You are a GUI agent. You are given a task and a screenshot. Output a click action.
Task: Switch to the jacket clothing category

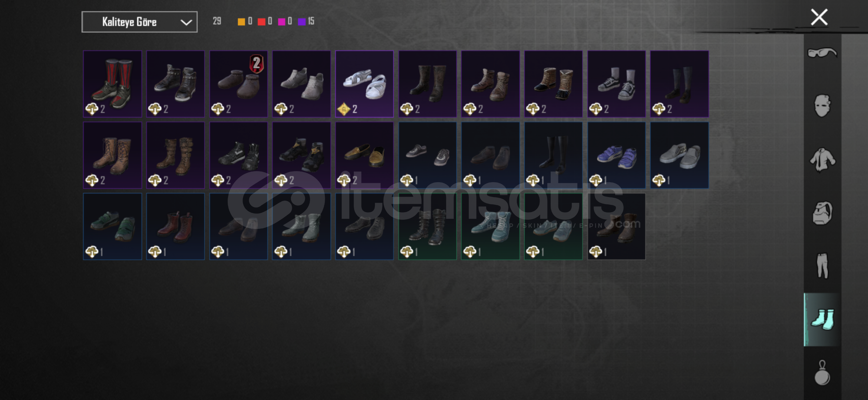pyautogui.click(x=822, y=160)
